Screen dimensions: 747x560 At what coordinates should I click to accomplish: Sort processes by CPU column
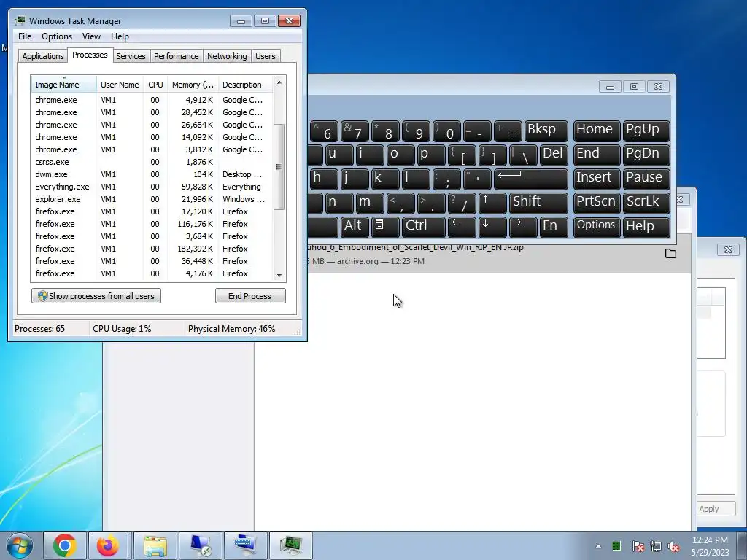coord(155,85)
